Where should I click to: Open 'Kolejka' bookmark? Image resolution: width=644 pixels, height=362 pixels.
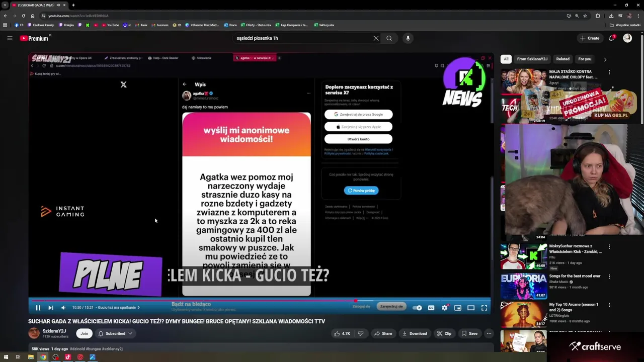pos(66,25)
